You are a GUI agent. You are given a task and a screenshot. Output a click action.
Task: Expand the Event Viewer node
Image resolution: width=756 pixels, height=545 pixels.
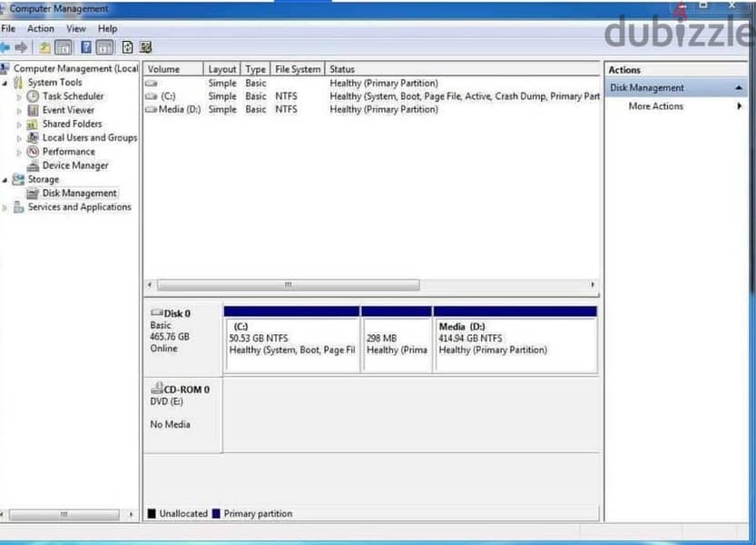tap(19, 111)
